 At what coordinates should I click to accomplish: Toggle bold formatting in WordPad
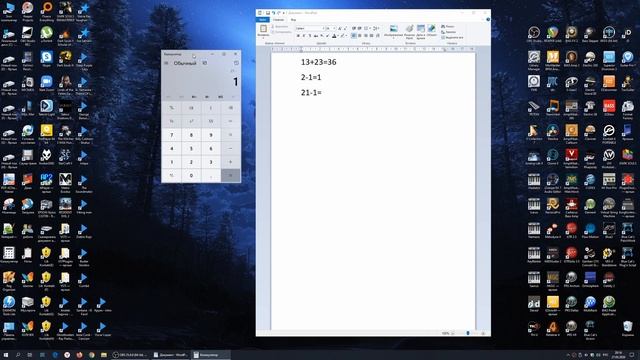pyautogui.click(x=298, y=36)
